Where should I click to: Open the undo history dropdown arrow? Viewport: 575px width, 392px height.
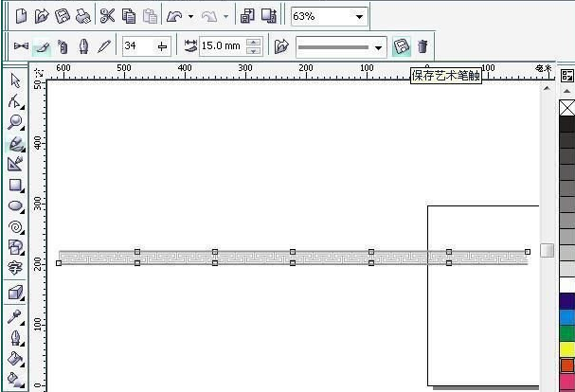[190, 16]
